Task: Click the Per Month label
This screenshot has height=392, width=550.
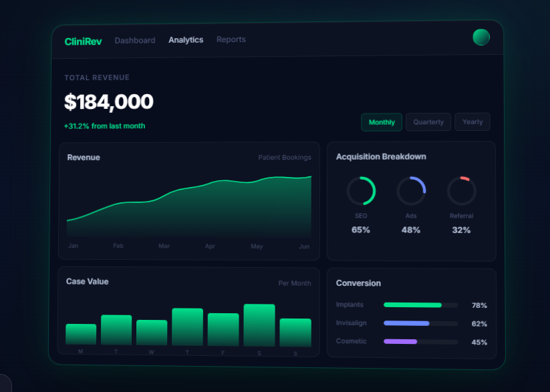Action: click(x=294, y=283)
